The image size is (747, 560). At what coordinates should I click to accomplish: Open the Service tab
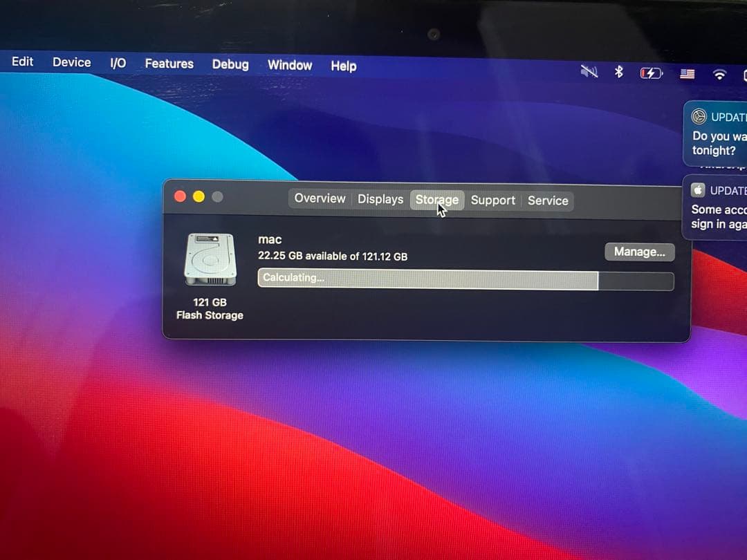tap(548, 200)
